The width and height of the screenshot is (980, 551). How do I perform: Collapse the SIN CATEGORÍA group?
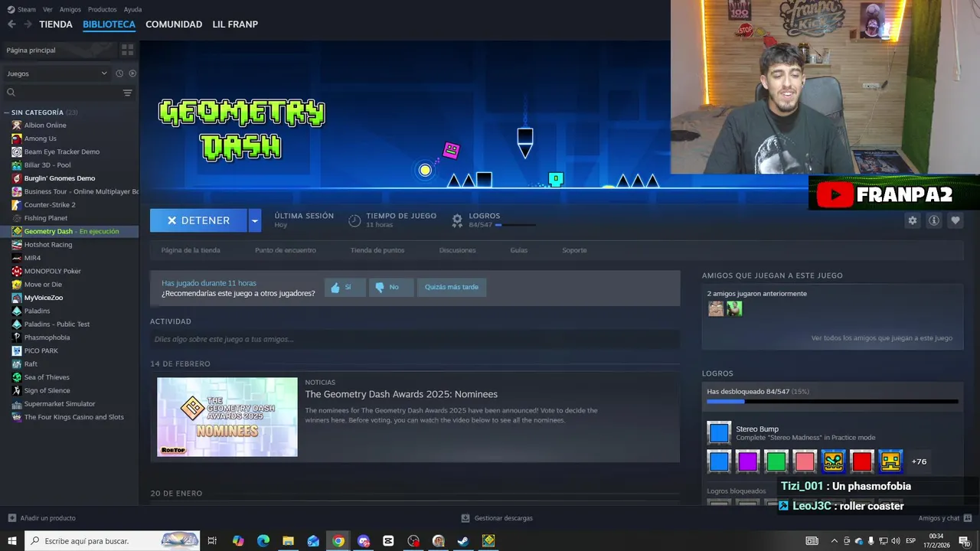pyautogui.click(x=7, y=112)
